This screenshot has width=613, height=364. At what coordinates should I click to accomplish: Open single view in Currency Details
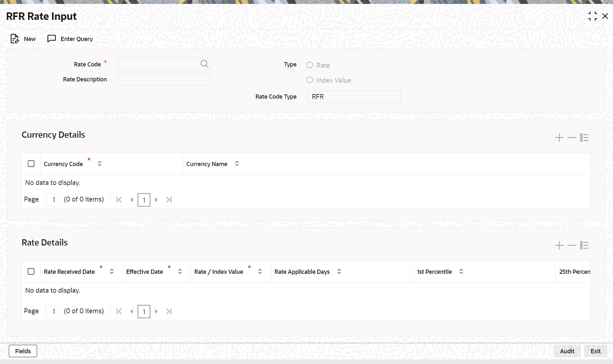coord(584,138)
